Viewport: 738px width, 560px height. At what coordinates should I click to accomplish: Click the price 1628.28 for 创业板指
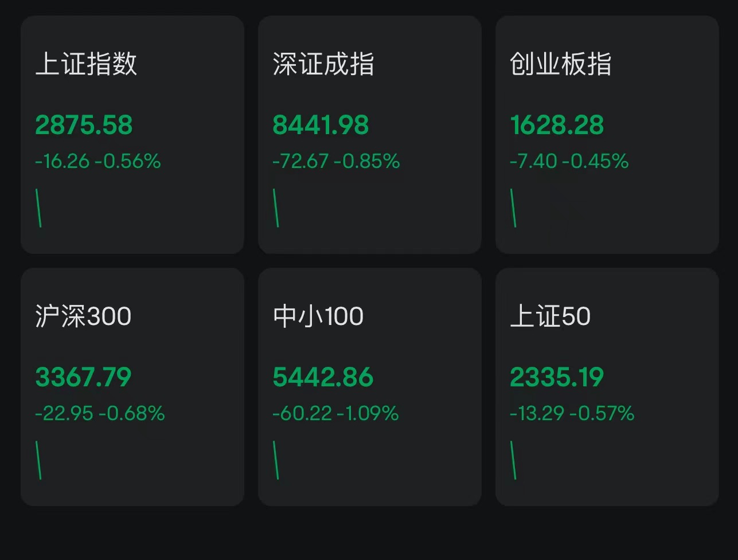pyautogui.click(x=557, y=125)
